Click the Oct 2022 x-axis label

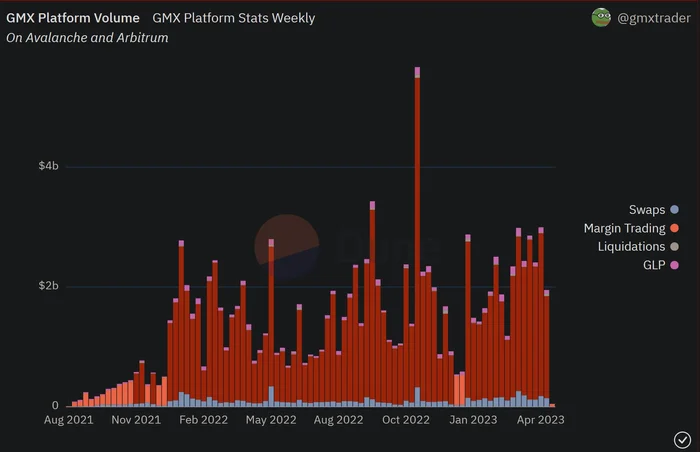click(406, 420)
